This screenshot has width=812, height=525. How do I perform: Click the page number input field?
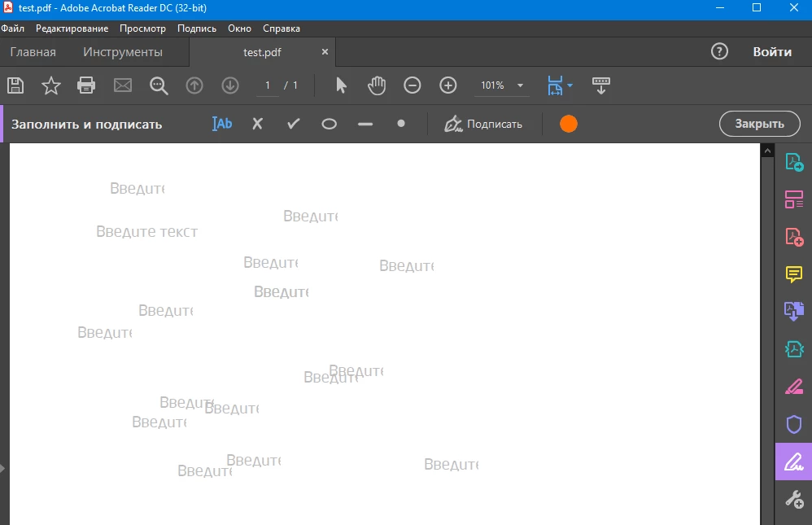click(x=268, y=85)
